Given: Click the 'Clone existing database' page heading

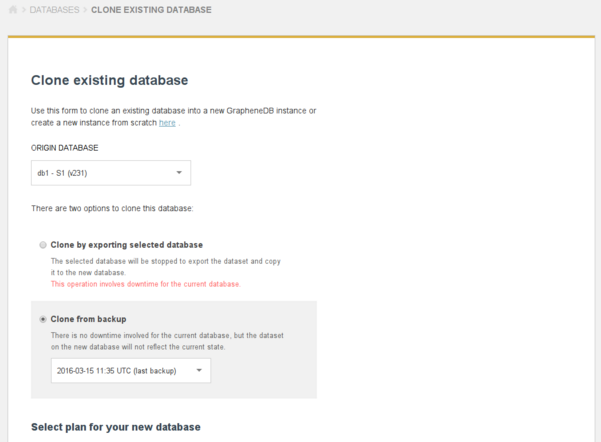Looking at the screenshot, I should point(110,80).
